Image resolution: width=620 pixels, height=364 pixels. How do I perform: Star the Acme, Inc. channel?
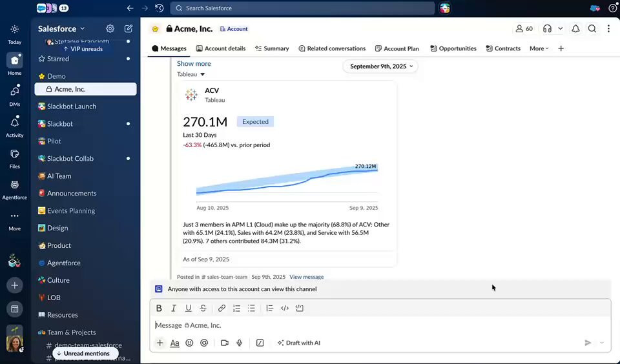[155, 29]
